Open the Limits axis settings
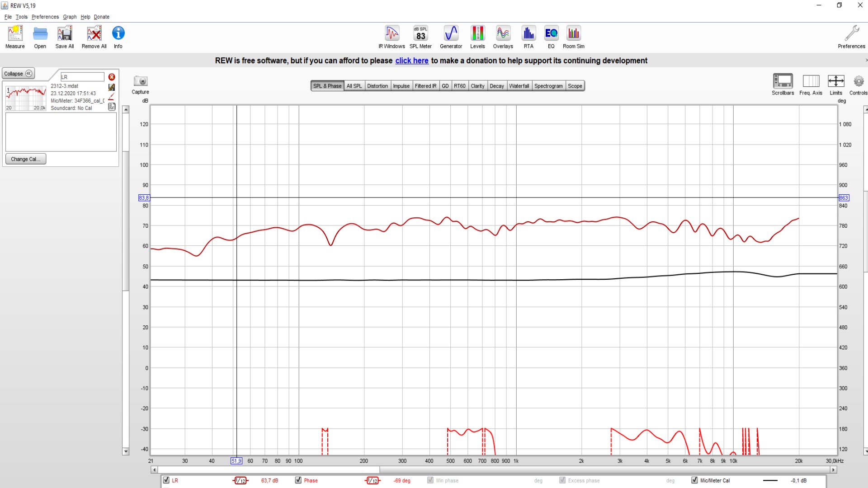The height and width of the screenshot is (488, 868). coord(835,82)
